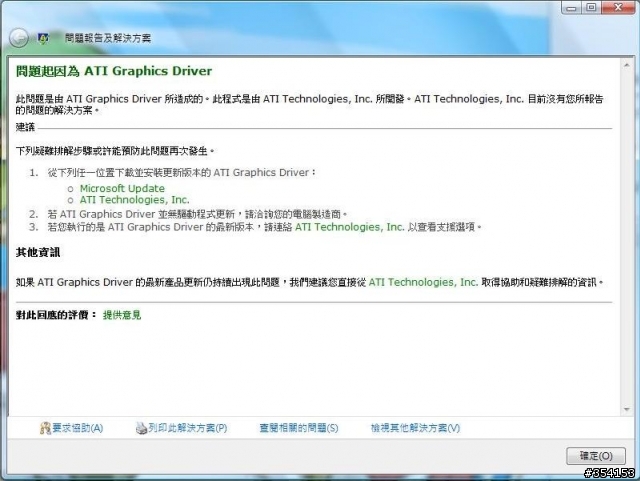Screen dimensions: 640x481
Task: Click the 其他資訊 heading
Action: [x=38, y=252]
